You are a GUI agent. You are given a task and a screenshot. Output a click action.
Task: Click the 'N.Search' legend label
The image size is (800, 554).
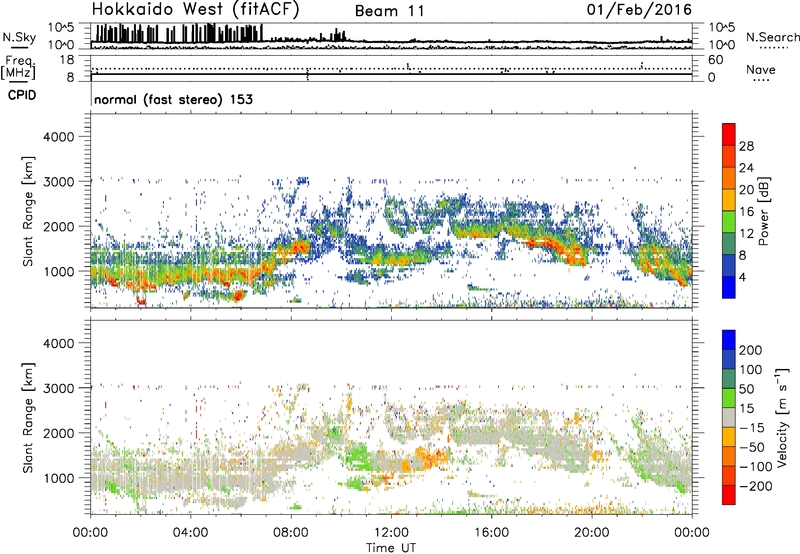coord(772,37)
